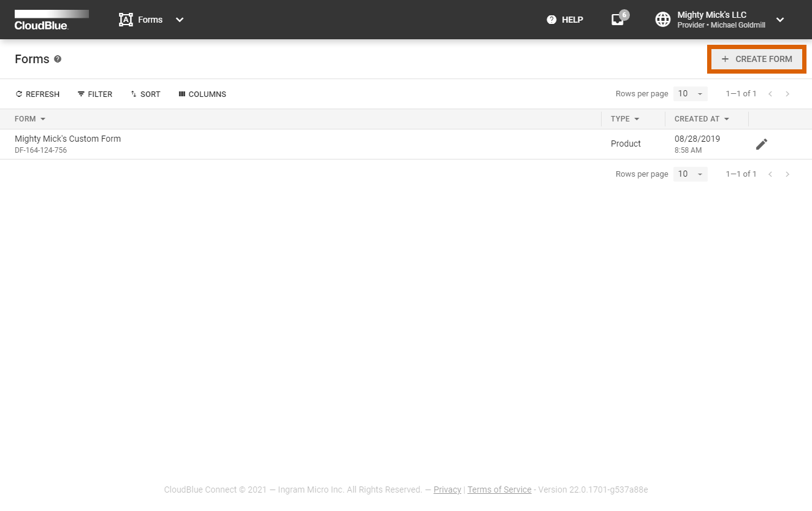
Task: Open the top Rows per page selector
Action: click(690, 94)
